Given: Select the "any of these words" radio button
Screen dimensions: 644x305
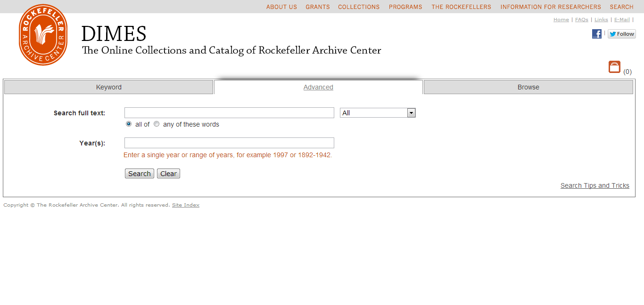Looking at the screenshot, I should pos(157,124).
